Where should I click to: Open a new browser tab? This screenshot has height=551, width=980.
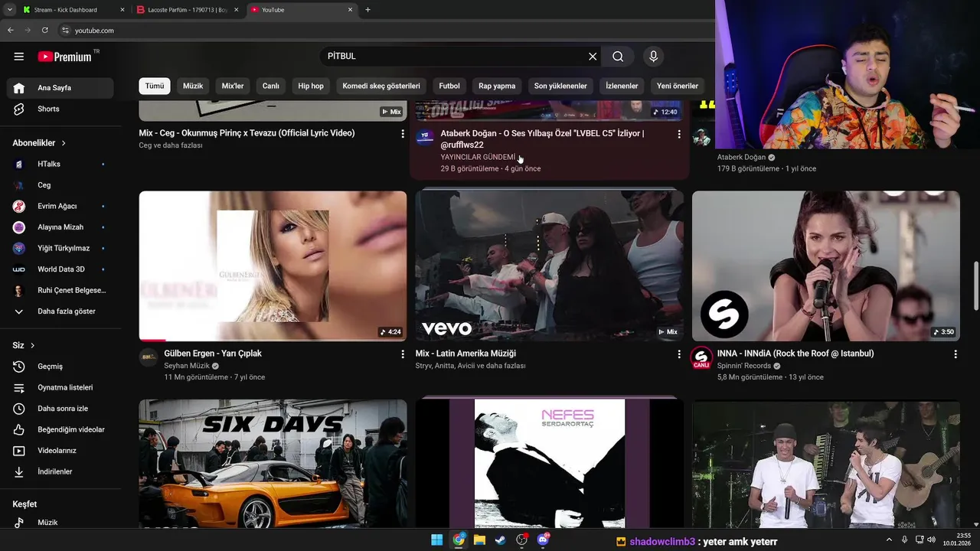368,10
